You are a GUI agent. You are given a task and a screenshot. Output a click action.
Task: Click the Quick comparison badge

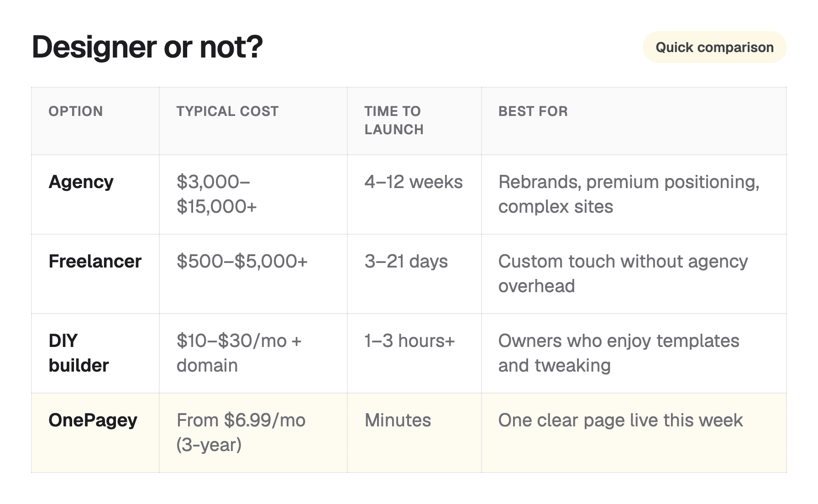pos(714,47)
